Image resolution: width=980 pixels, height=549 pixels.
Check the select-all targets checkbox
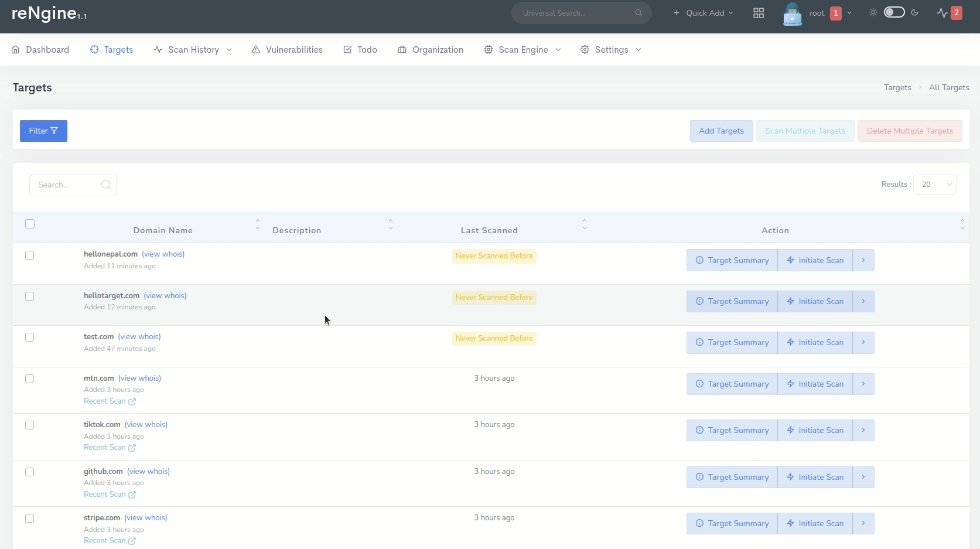30,224
